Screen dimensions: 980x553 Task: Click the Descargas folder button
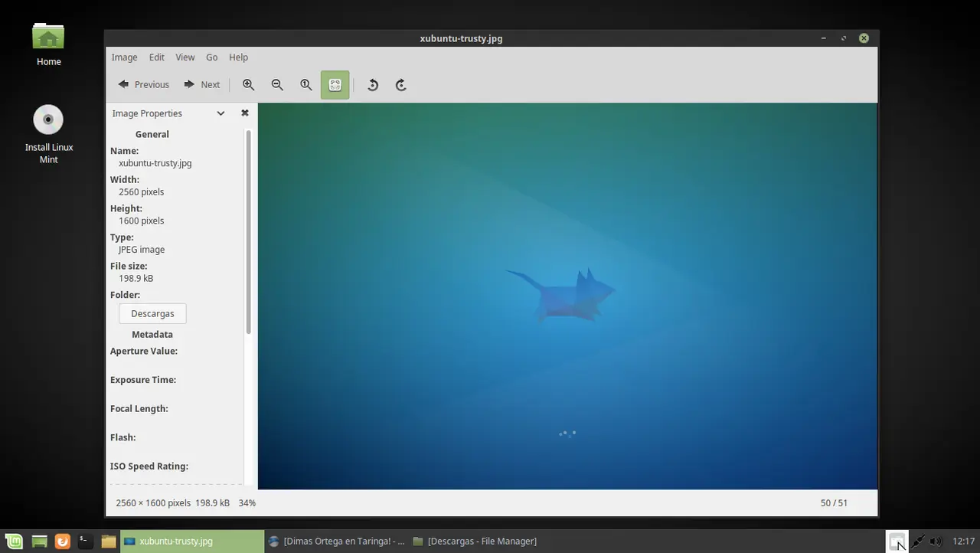[x=152, y=314]
